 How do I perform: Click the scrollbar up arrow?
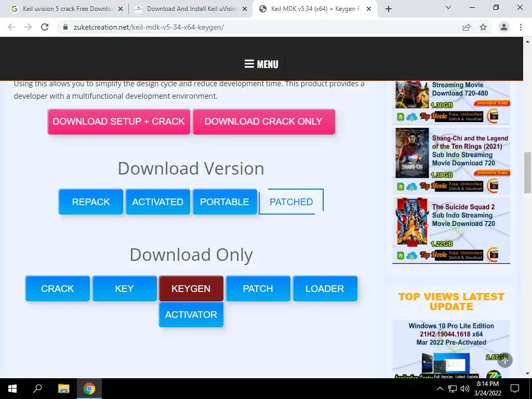pos(527,42)
